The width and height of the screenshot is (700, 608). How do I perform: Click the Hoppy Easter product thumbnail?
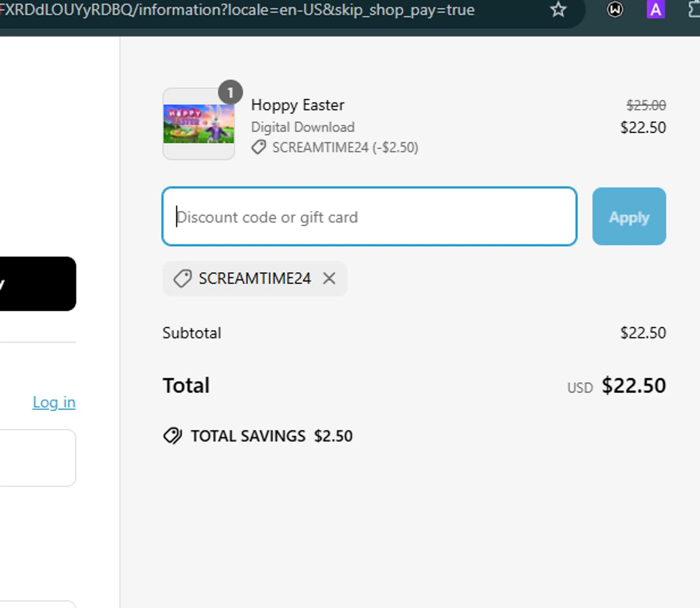coord(199,124)
